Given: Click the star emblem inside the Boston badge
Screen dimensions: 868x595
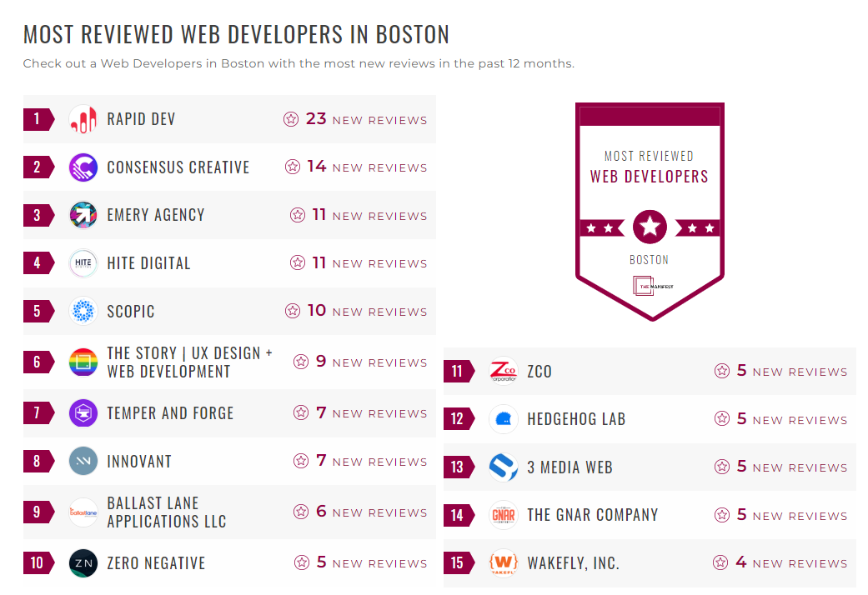Looking at the screenshot, I should pyautogui.click(x=650, y=226).
